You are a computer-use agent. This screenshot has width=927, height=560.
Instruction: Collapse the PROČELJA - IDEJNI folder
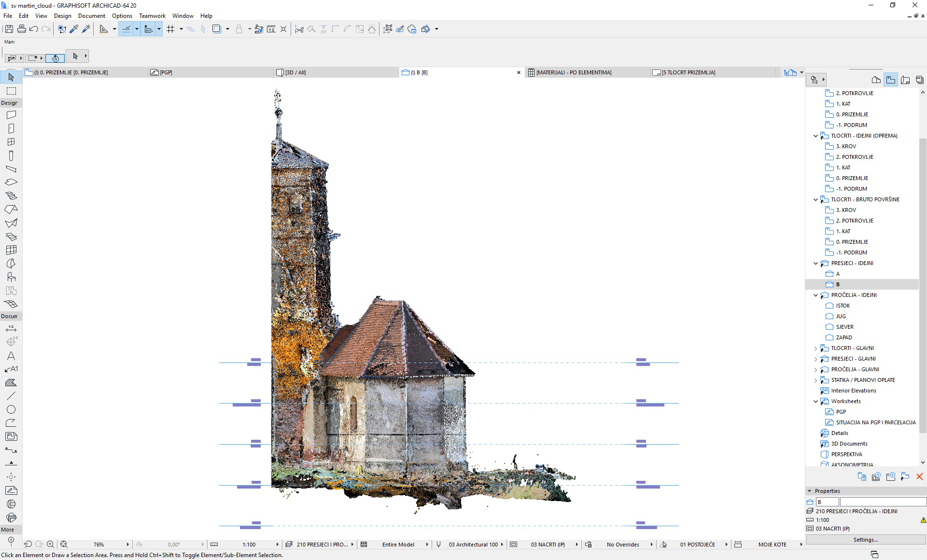click(x=816, y=295)
